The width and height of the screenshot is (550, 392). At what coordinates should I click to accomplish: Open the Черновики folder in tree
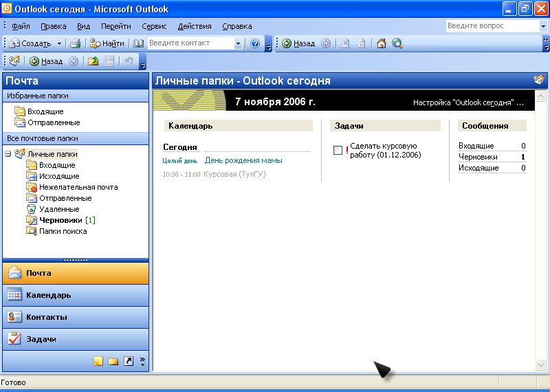pos(60,220)
